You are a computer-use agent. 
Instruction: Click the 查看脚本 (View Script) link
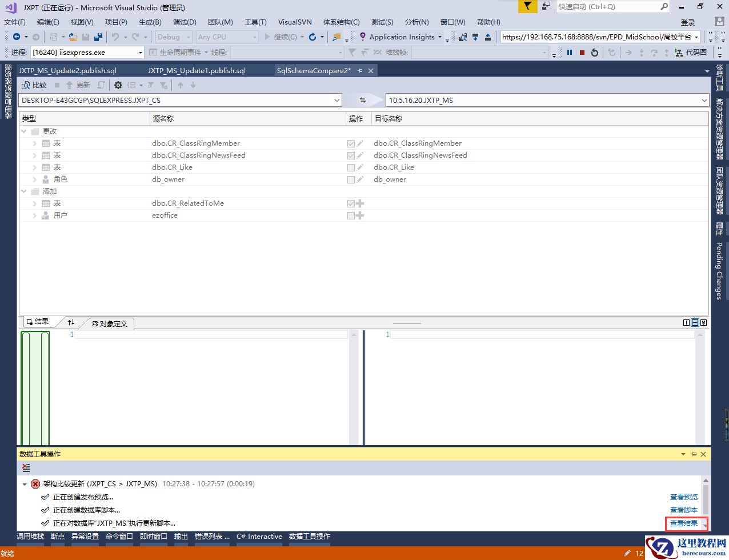(x=683, y=510)
